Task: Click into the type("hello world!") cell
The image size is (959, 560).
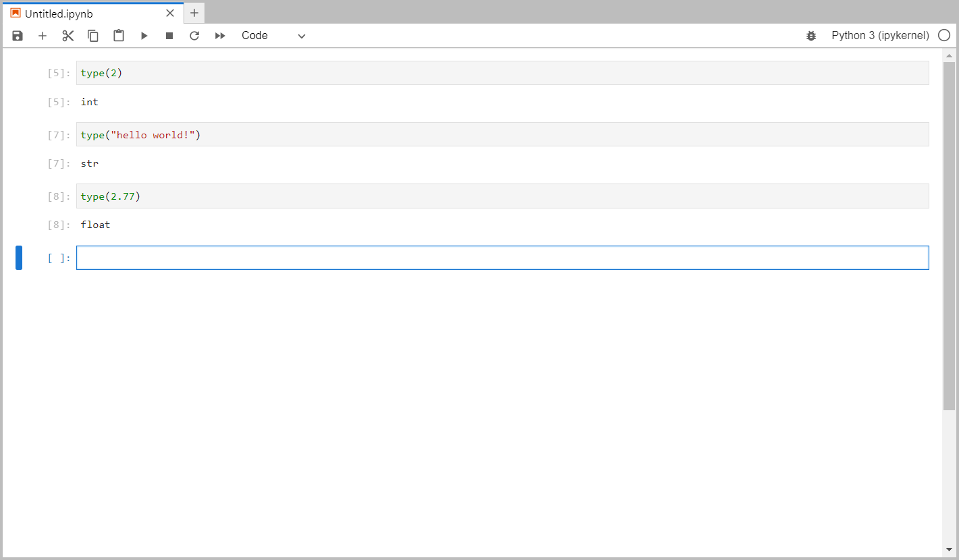Action: click(502, 134)
